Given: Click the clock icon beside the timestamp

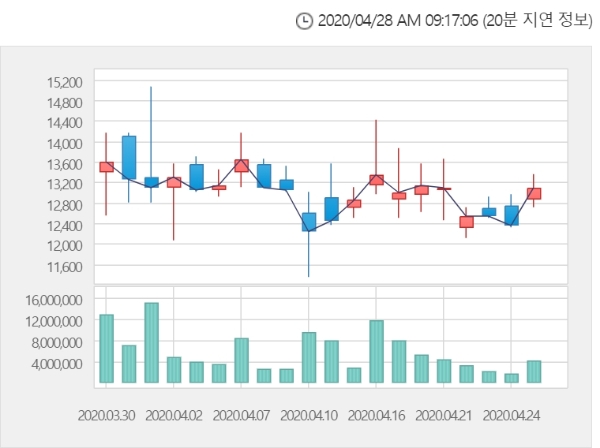Looking at the screenshot, I should point(305,21).
